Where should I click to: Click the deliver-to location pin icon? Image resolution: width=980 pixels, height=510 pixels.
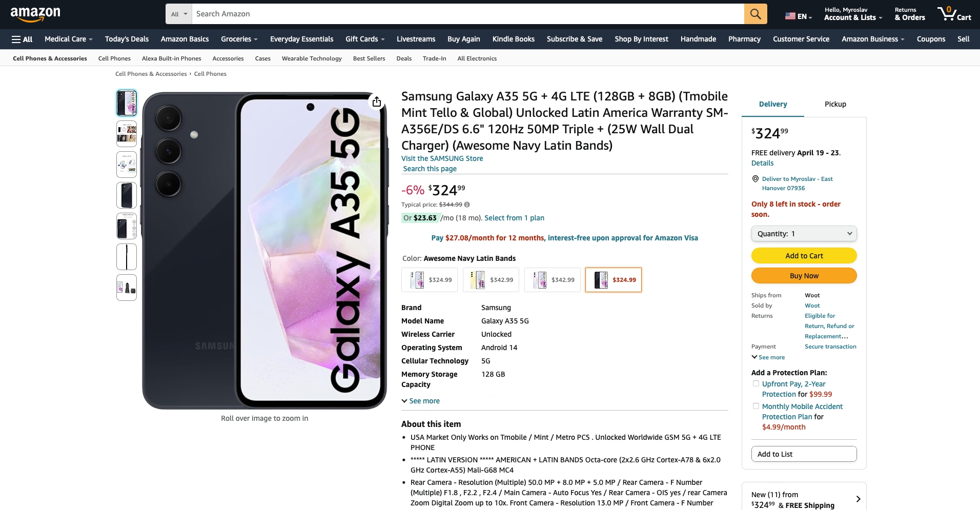pyautogui.click(x=755, y=179)
